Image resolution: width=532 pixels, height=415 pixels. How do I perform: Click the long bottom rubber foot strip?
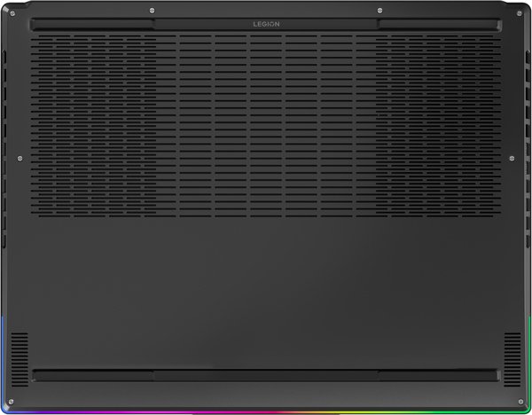tap(266, 375)
